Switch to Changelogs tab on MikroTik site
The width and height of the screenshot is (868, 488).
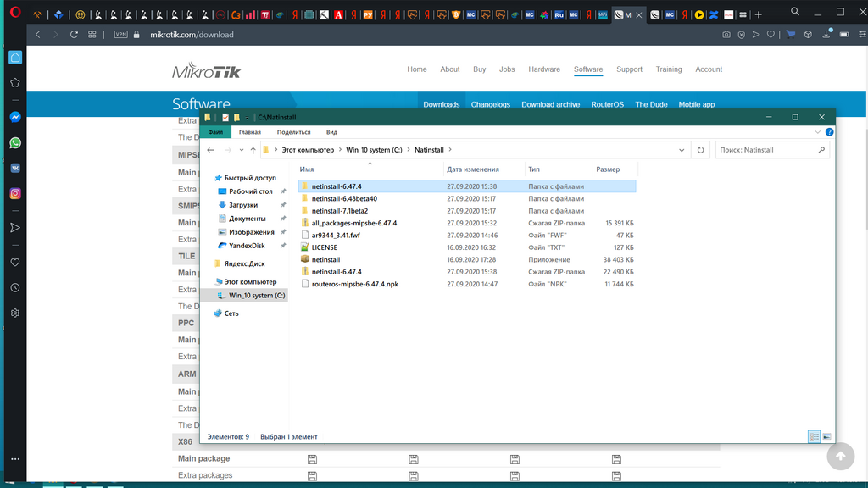point(491,104)
